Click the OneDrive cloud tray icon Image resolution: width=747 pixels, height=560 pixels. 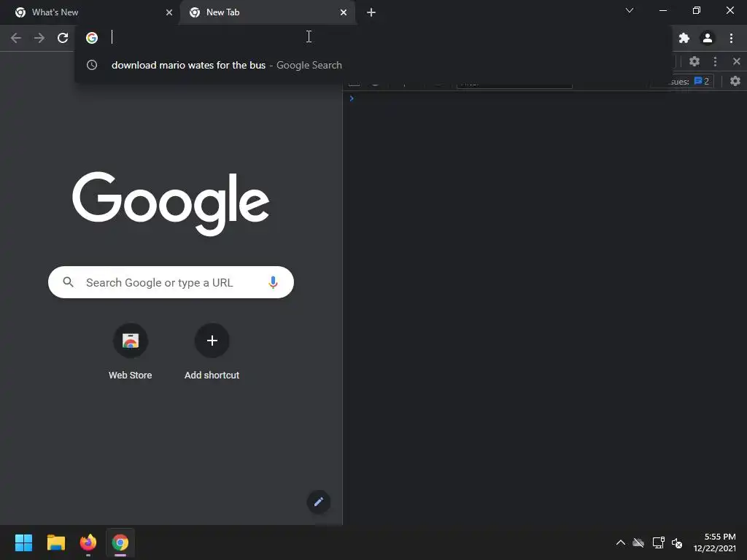click(x=638, y=542)
